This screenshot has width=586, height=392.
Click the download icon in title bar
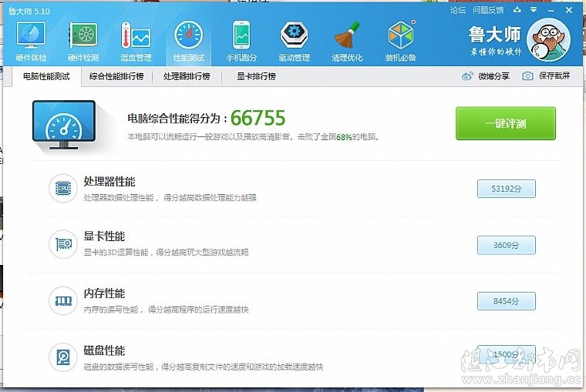[x=517, y=10]
